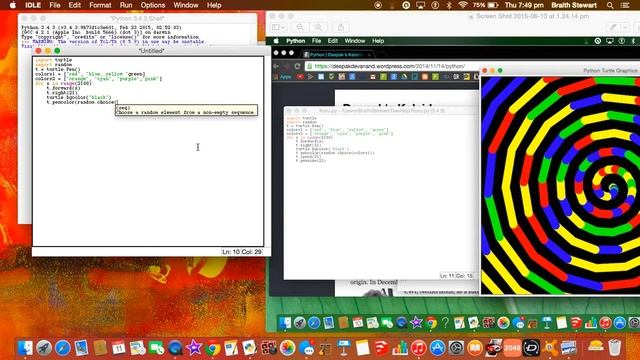Place cursor on 'import random' line
The height and width of the screenshot is (360, 640).
53,64
